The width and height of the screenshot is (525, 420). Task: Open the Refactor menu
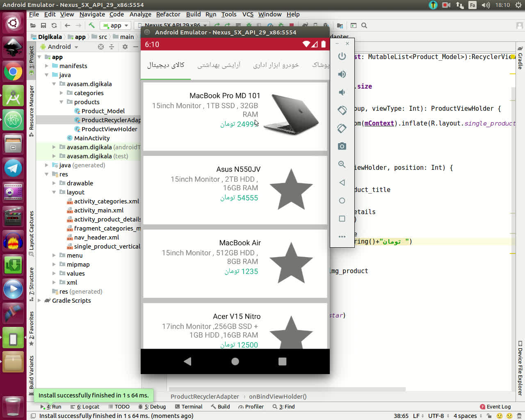pos(168,14)
